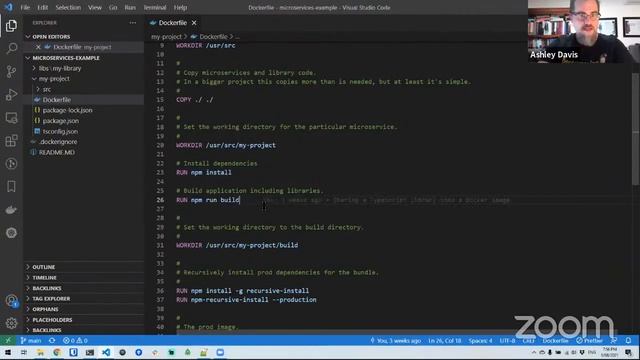Click the feedback icon in status bar

tap(613, 340)
